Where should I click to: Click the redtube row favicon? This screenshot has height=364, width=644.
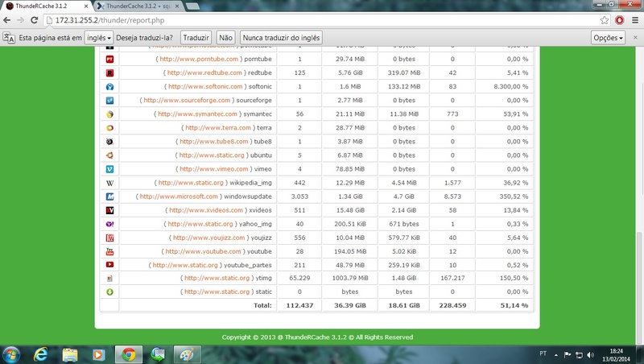point(109,73)
